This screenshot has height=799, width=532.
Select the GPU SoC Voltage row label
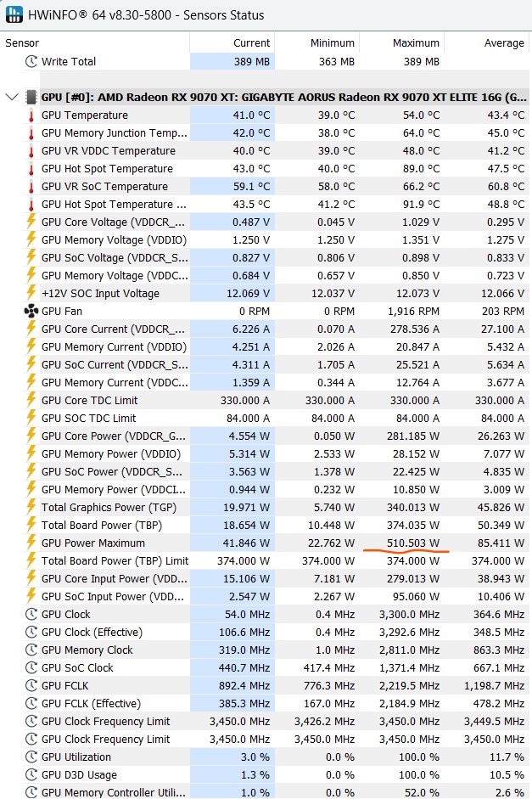pyautogui.click(x=115, y=258)
